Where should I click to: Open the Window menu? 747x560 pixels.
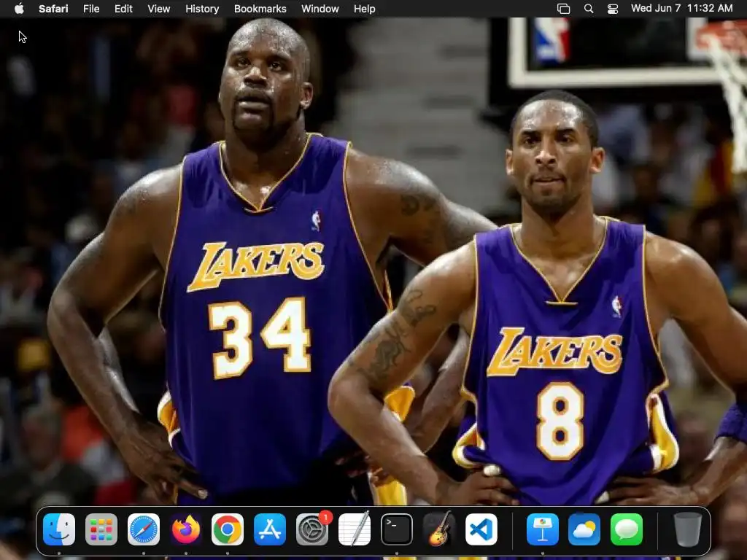tap(320, 9)
